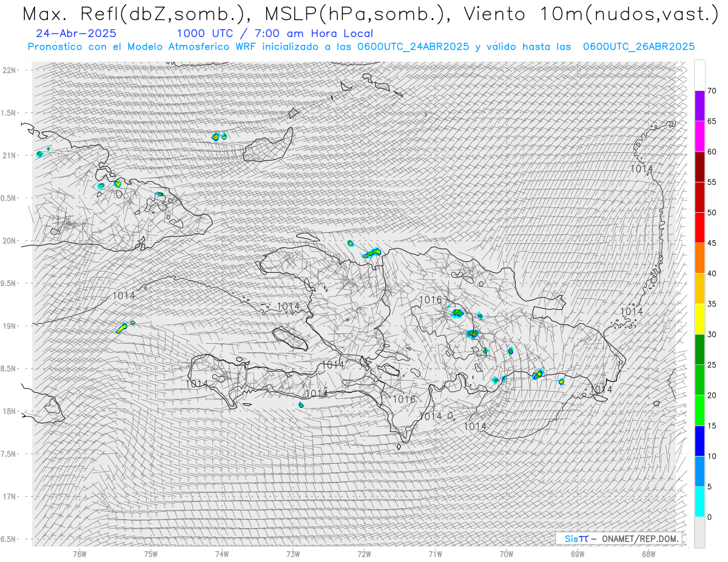728x562 pixels.
Task: Click the colorbar value label '35'
Action: point(712,304)
